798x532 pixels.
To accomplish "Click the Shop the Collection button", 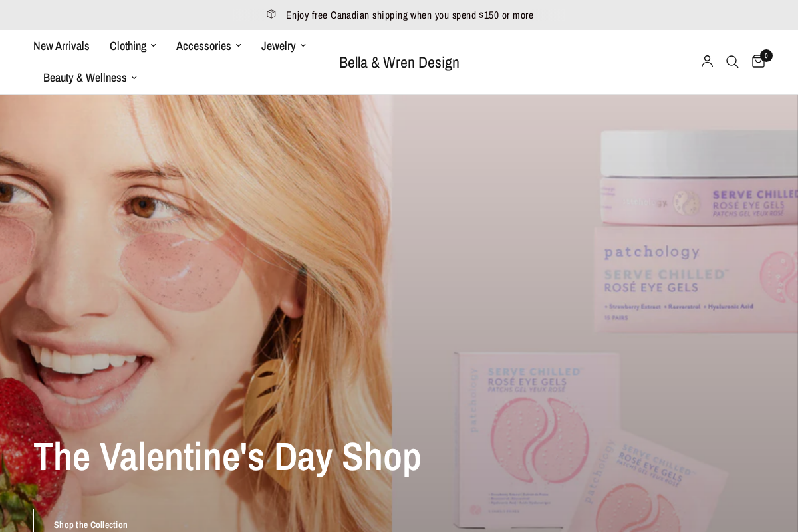I will click(90, 524).
